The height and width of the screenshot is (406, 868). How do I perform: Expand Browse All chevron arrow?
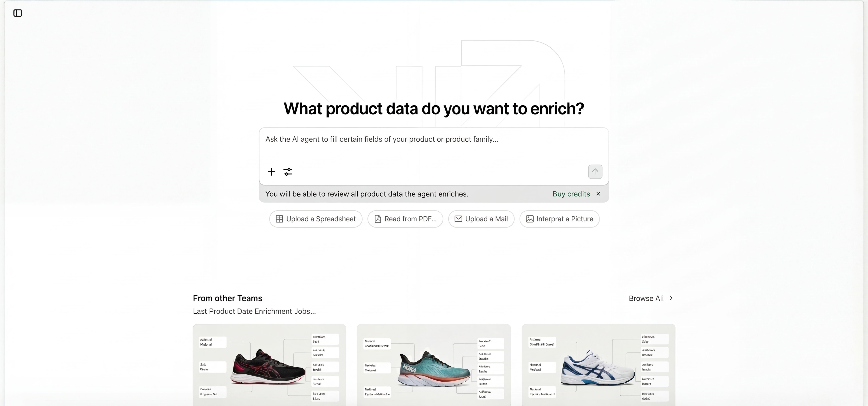(x=671, y=298)
